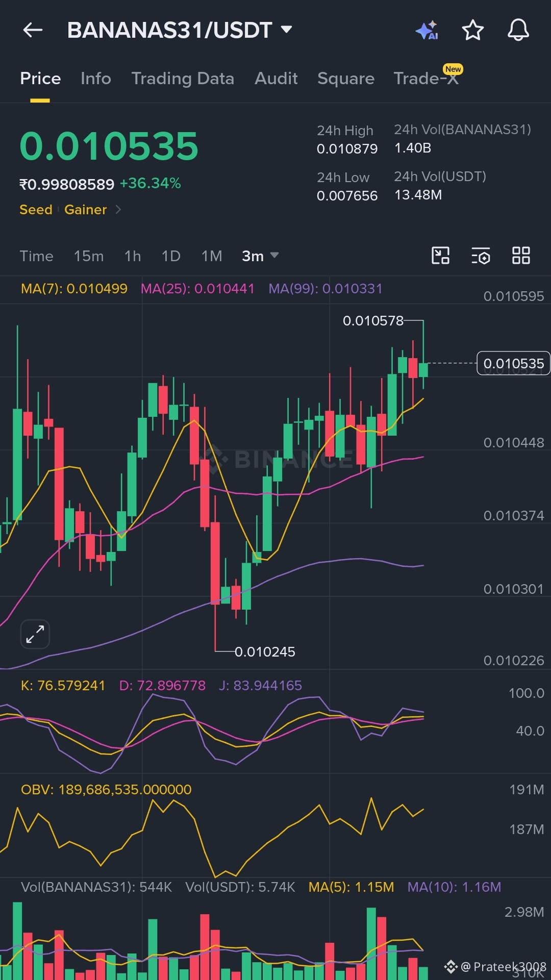The image size is (551, 980).
Task: Tap the 24h Low value 0.007656
Action: pyautogui.click(x=347, y=196)
